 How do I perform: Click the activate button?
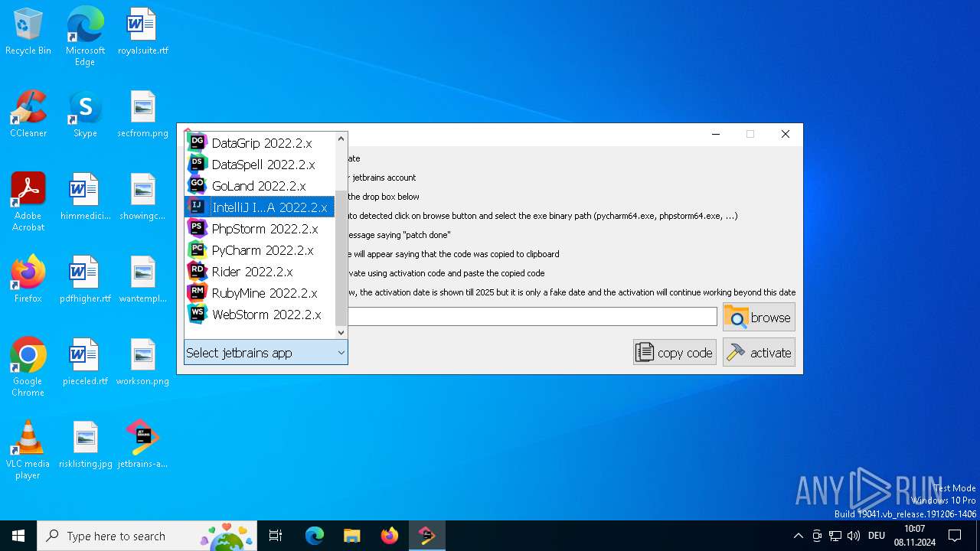(x=759, y=353)
